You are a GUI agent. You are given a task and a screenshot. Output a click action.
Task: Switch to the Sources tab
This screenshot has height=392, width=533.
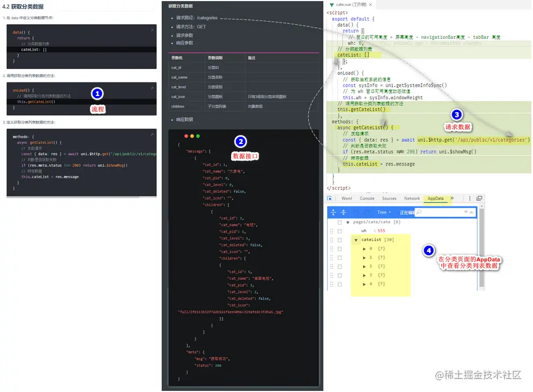point(389,198)
